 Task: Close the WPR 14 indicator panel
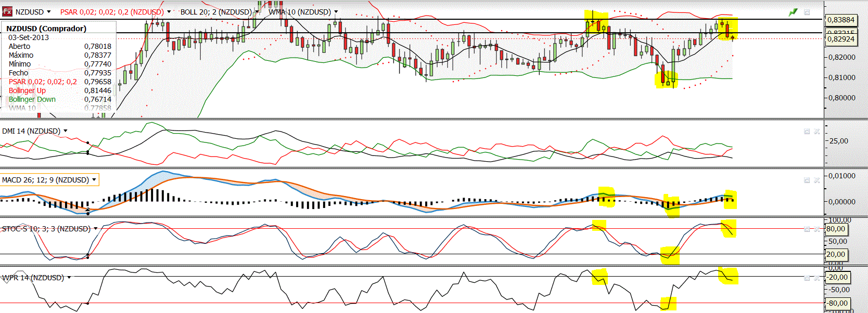click(x=817, y=278)
